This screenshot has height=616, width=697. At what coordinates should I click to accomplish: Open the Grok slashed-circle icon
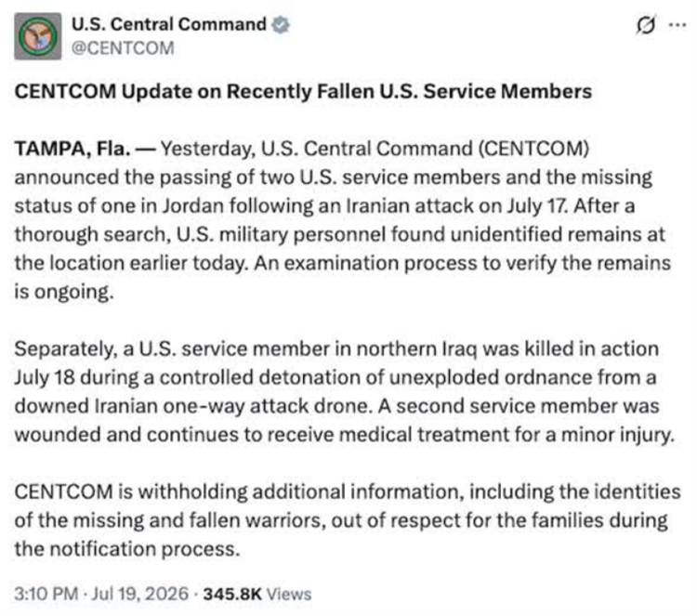tap(646, 25)
